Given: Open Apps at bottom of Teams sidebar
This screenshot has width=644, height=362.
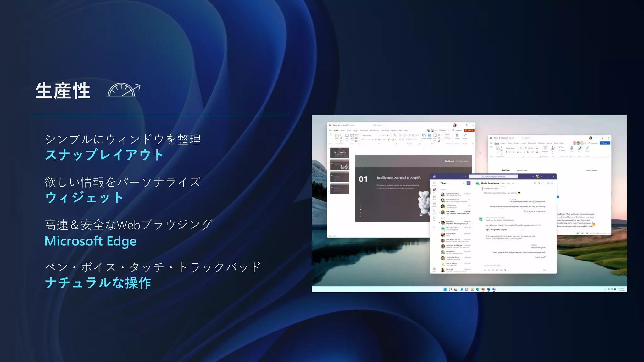Looking at the screenshot, I should point(434,270).
